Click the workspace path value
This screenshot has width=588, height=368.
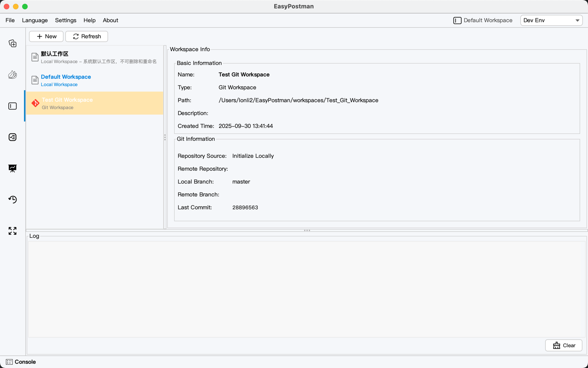coord(299,100)
